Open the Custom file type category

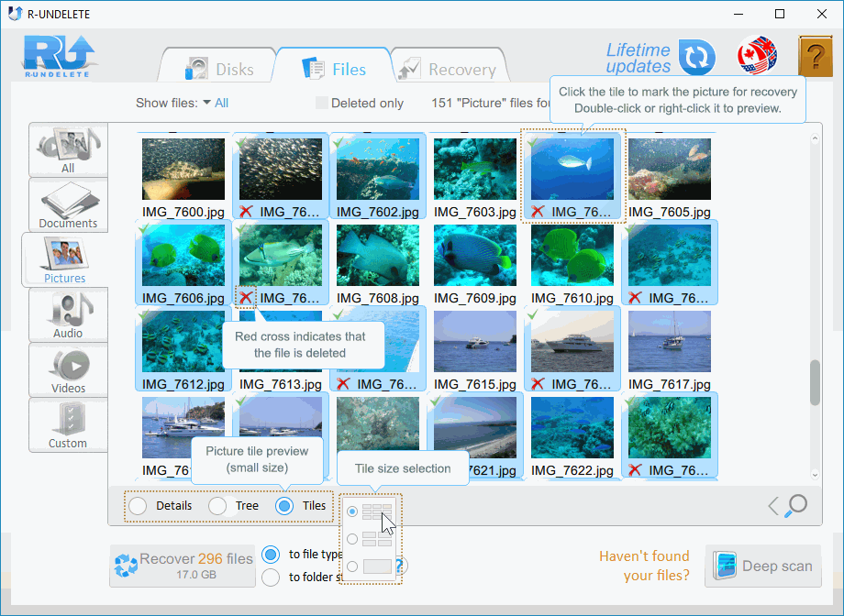point(68,424)
